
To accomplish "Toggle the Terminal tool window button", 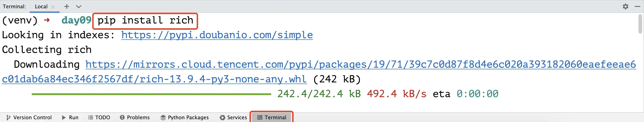I will click(x=272, y=117).
